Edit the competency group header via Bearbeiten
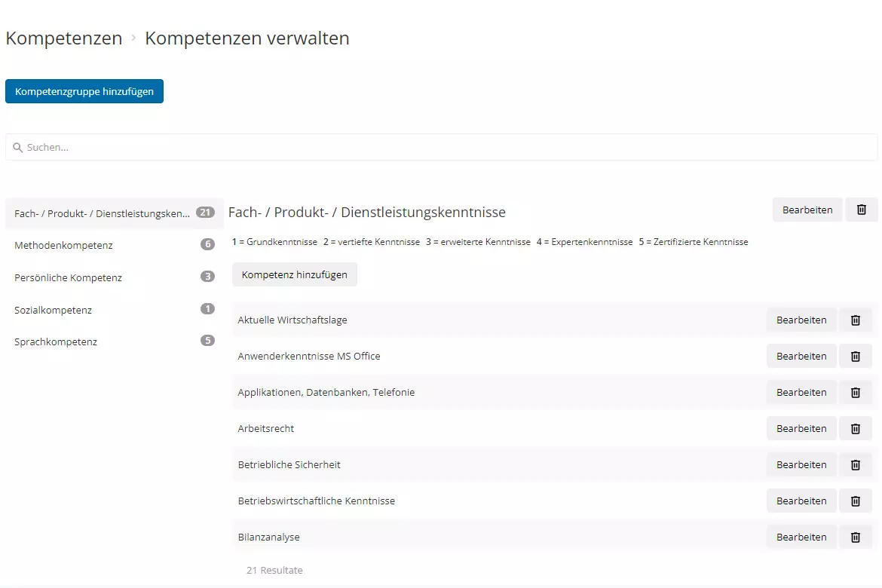882x588 pixels. (x=807, y=210)
